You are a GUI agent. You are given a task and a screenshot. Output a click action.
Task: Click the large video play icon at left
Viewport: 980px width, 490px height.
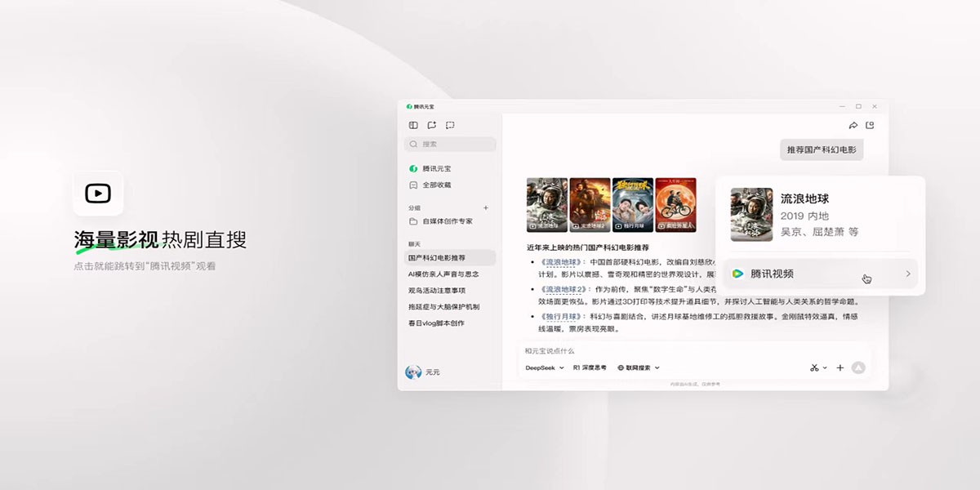(x=98, y=194)
